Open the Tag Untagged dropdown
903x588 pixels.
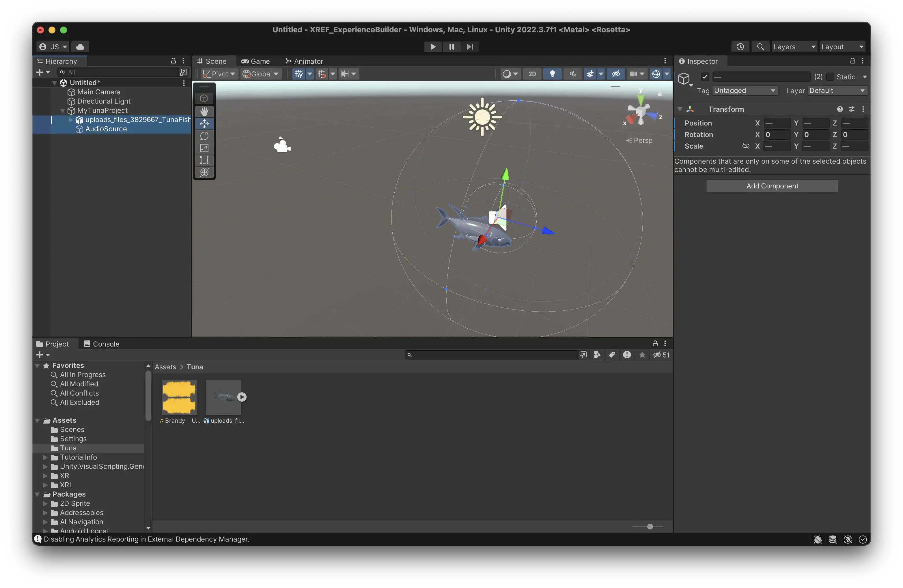point(745,91)
